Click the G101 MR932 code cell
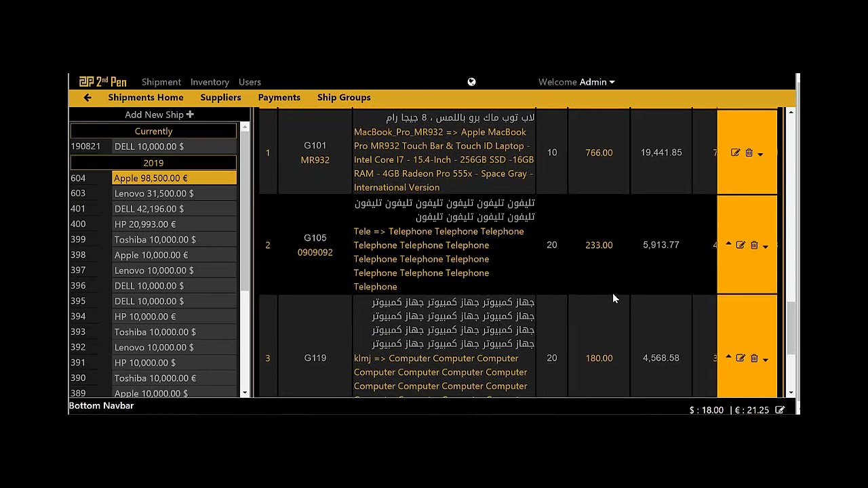868x488 pixels. (x=315, y=152)
